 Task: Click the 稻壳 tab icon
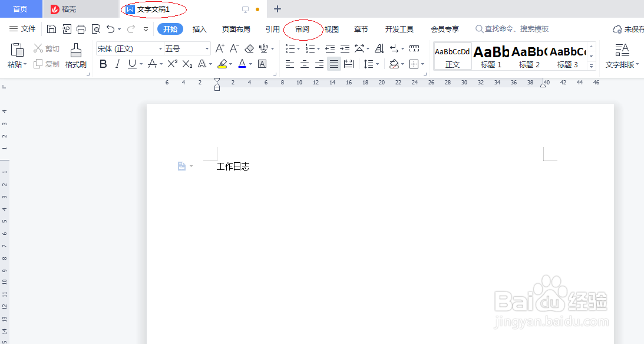pos(55,9)
